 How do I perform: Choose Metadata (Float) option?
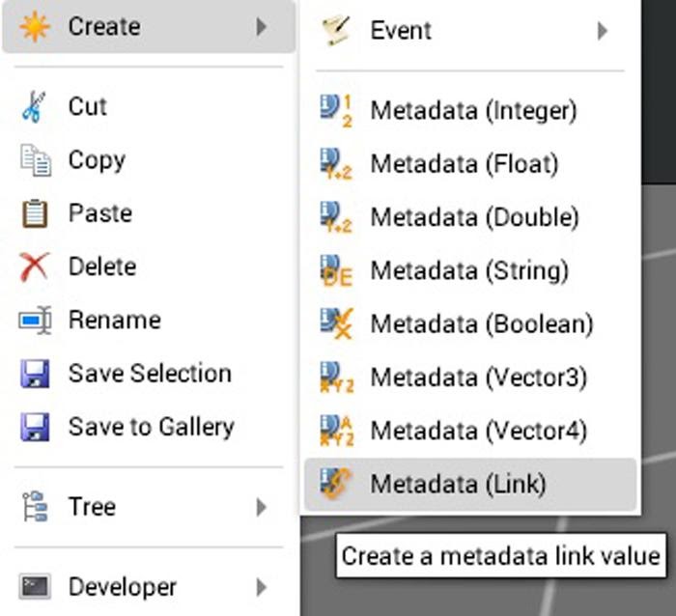pyautogui.click(x=470, y=164)
